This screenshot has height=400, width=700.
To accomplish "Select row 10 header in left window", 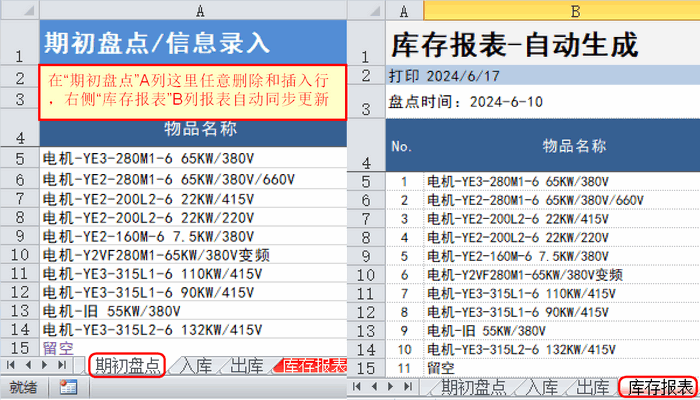I will [x=20, y=254].
